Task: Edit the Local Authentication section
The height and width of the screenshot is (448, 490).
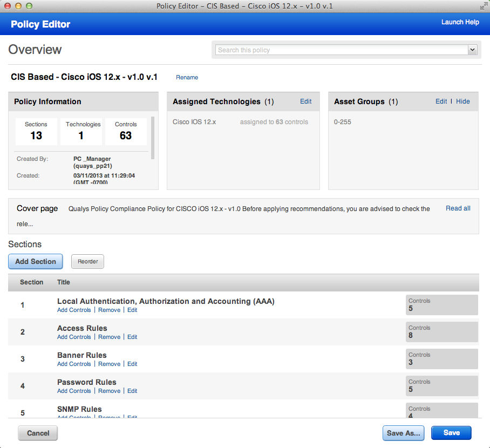Action: pyautogui.click(x=132, y=310)
